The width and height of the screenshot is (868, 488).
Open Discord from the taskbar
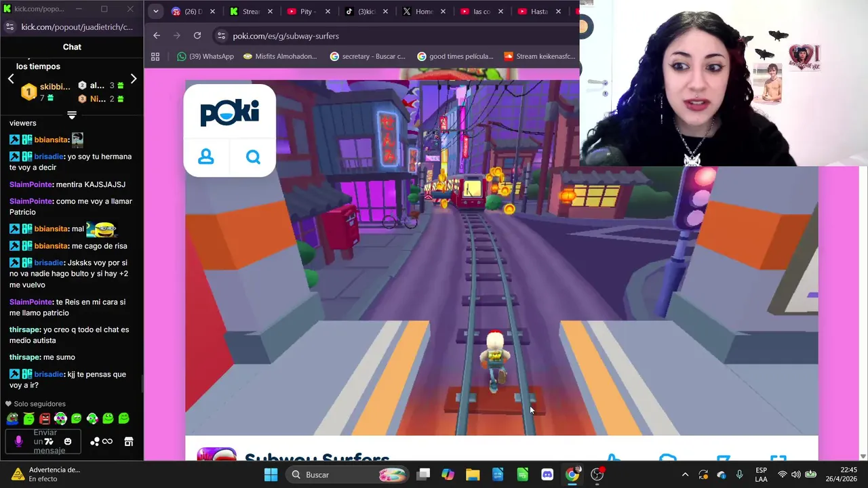[x=547, y=474]
